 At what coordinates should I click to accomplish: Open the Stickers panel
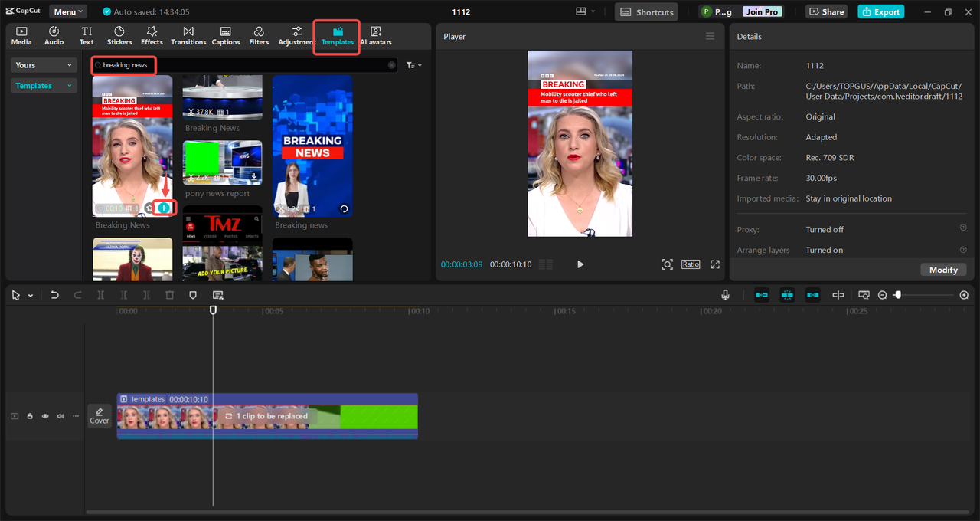[x=119, y=35]
